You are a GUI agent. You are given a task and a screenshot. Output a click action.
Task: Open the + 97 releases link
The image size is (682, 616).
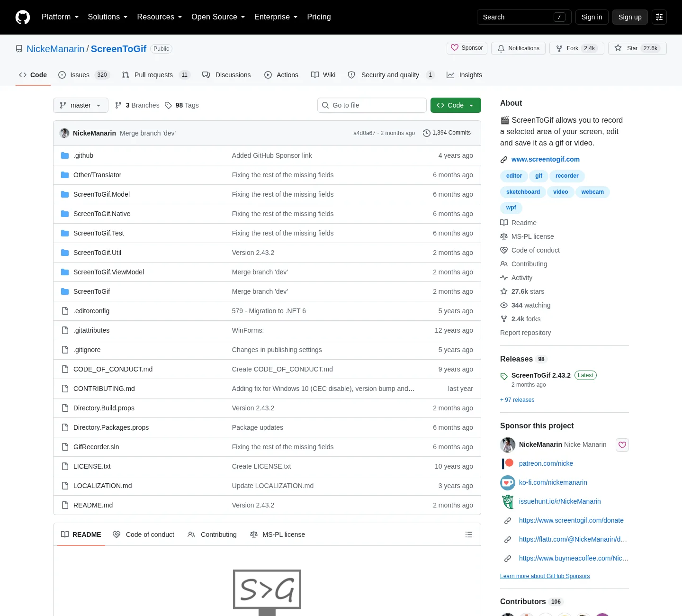click(x=517, y=400)
